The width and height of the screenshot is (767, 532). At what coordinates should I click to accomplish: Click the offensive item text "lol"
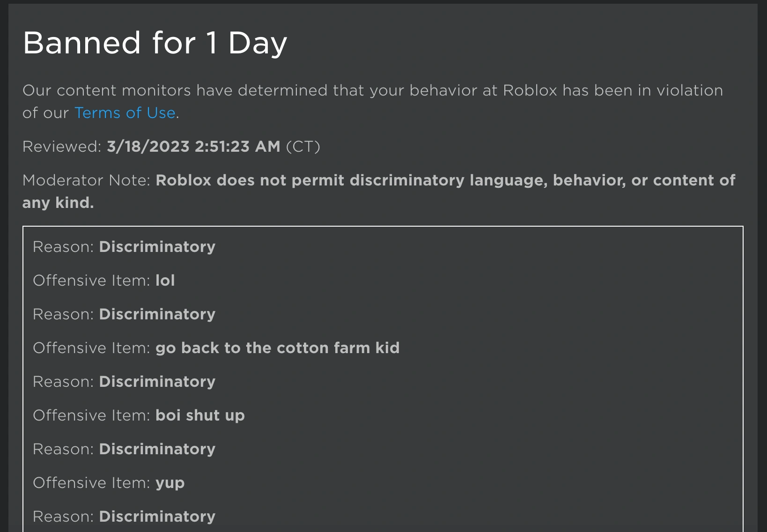pyautogui.click(x=165, y=281)
